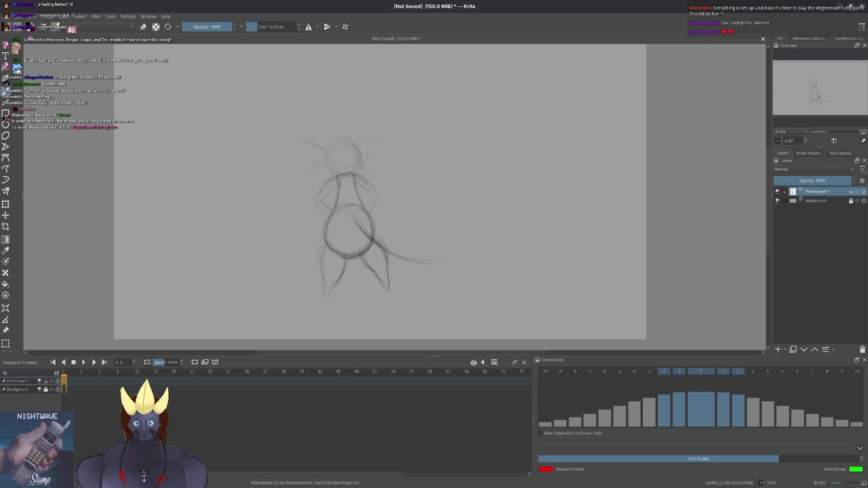Toggle horizontal mirror tool in toolbar
868x488 pixels.
[x=309, y=26]
